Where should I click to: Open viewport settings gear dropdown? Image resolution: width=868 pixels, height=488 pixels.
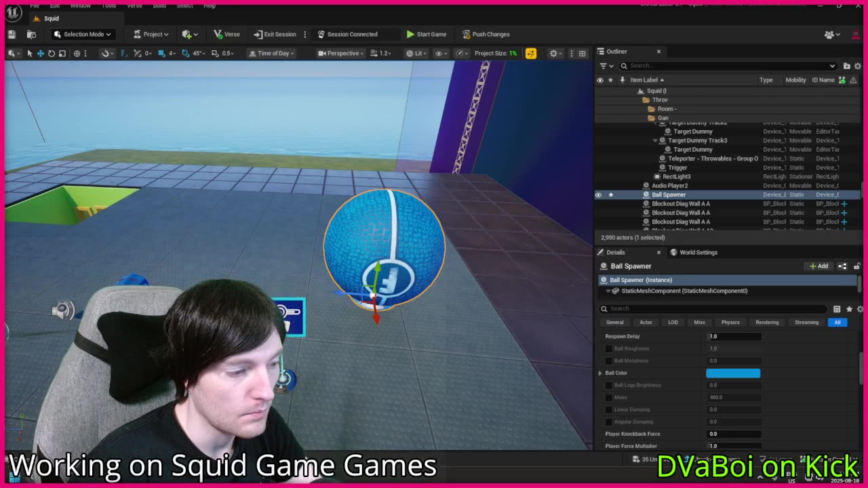tap(556, 54)
